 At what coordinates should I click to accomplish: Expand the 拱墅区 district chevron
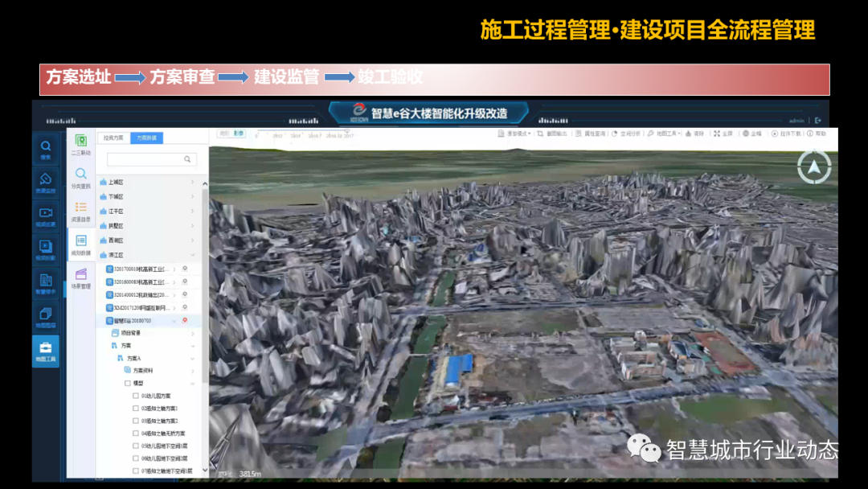point(193,225)
